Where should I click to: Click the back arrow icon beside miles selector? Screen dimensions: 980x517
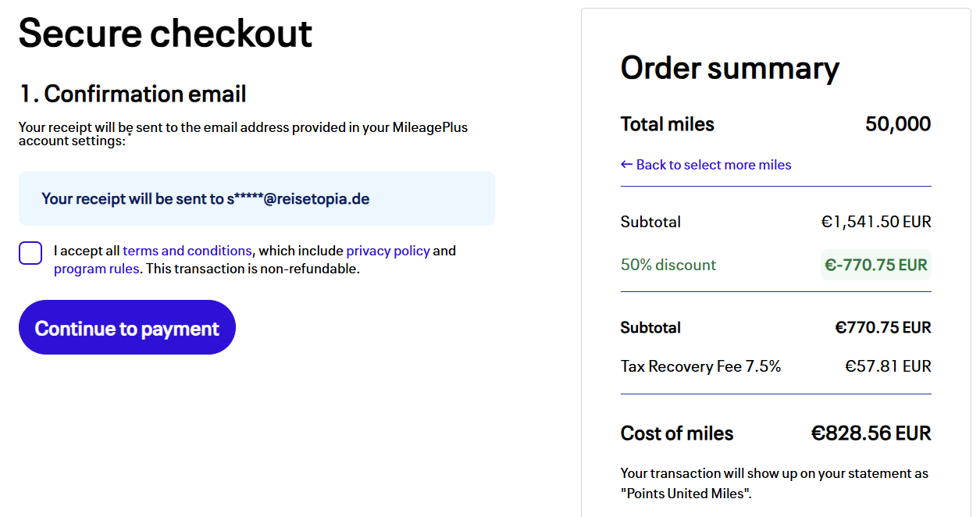click(x=625, y=164)
